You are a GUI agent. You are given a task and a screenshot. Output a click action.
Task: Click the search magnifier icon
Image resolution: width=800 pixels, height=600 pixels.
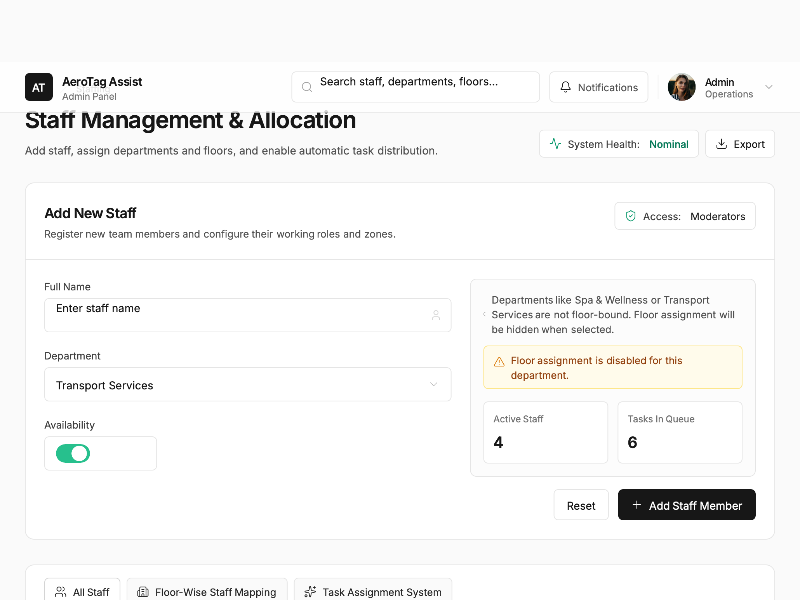[x=306, y=87]
